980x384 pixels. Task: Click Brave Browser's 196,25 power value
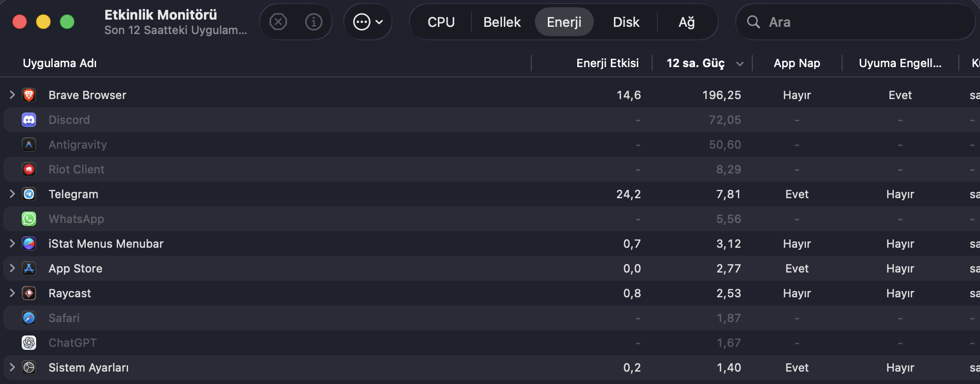tap(721, 95)
